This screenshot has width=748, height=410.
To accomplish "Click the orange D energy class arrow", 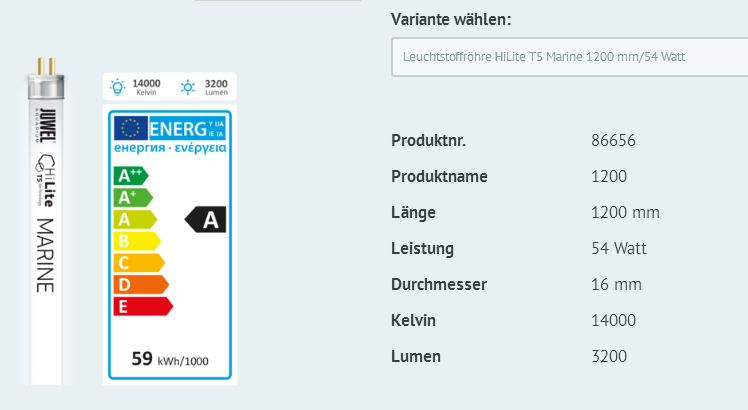I will [x=142, y=284].
